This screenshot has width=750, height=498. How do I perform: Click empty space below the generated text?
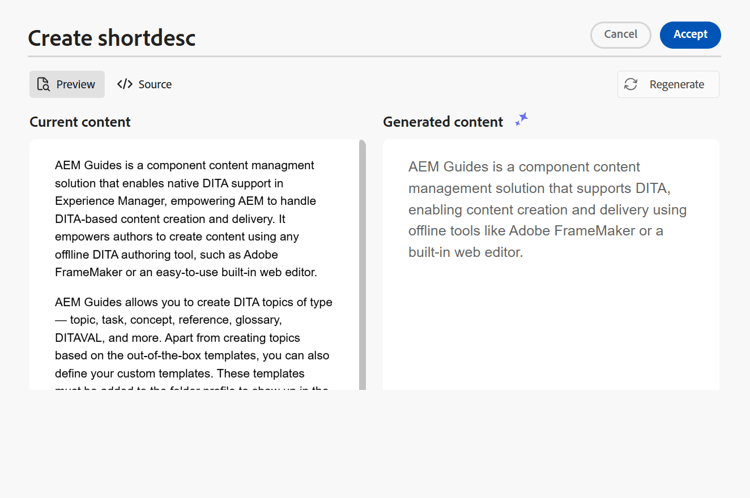(x=550, y=330)
